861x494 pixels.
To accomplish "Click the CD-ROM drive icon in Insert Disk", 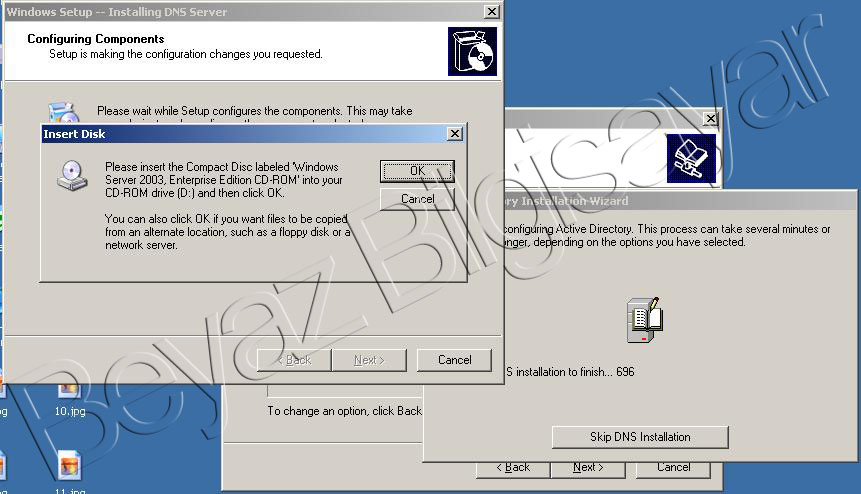I will tap(72, 176).
